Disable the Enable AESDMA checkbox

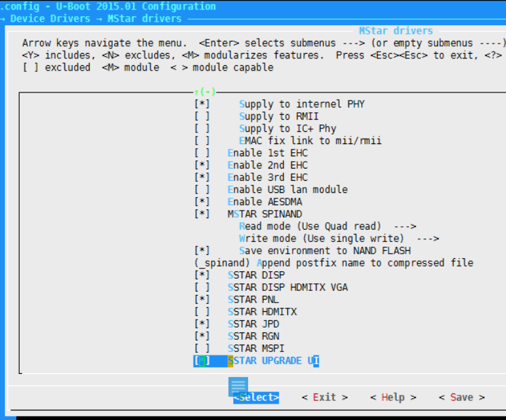click(x=202, y=202)
